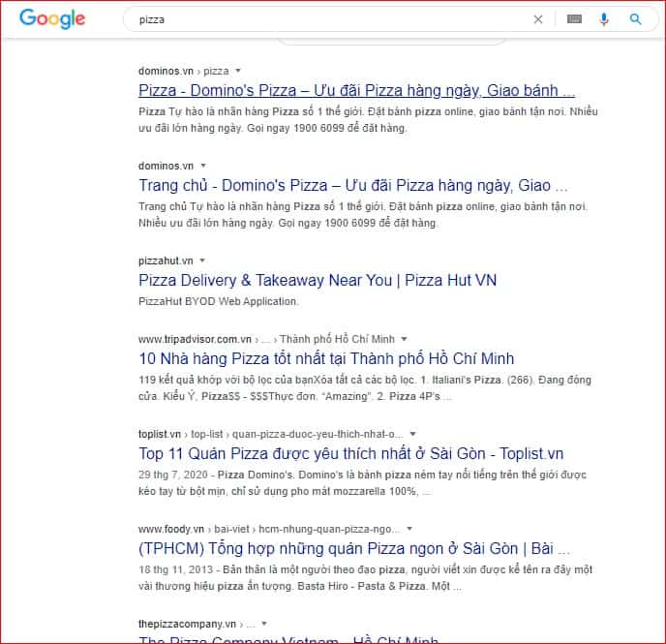Click 'thepizzacompany.vn' URL text

187,624
